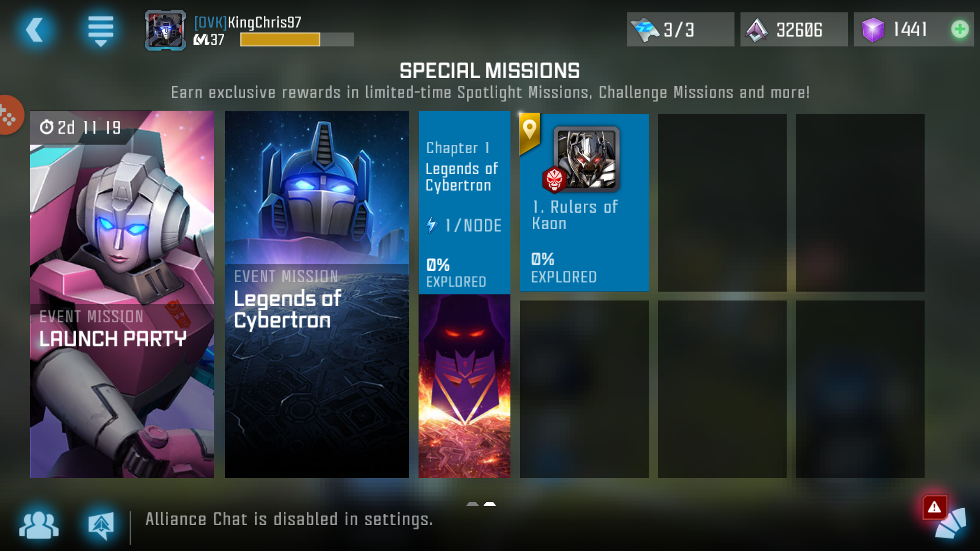
Task: Start the Rulers of Kaon mission
Action: [x=584, y=203]
